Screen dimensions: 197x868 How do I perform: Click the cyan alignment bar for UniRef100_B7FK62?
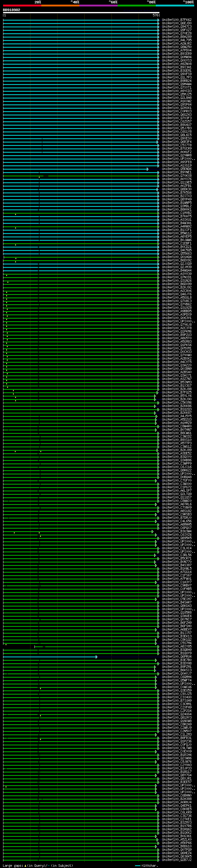(x=81, y=20)
